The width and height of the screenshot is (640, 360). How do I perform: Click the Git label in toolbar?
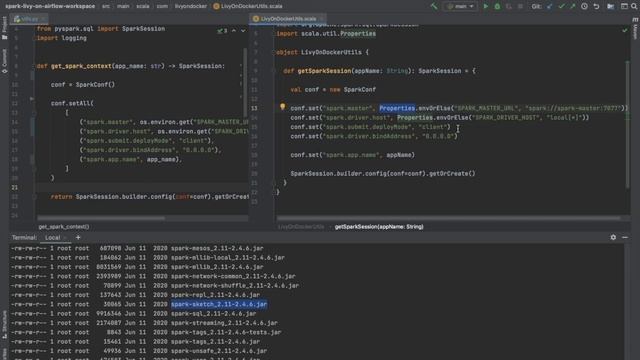536,6
